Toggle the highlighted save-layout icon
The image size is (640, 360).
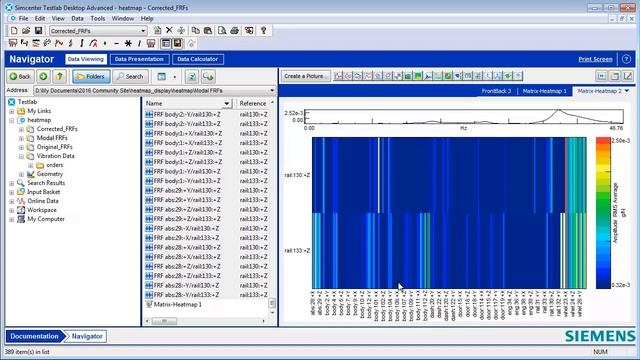coord(178,43)
